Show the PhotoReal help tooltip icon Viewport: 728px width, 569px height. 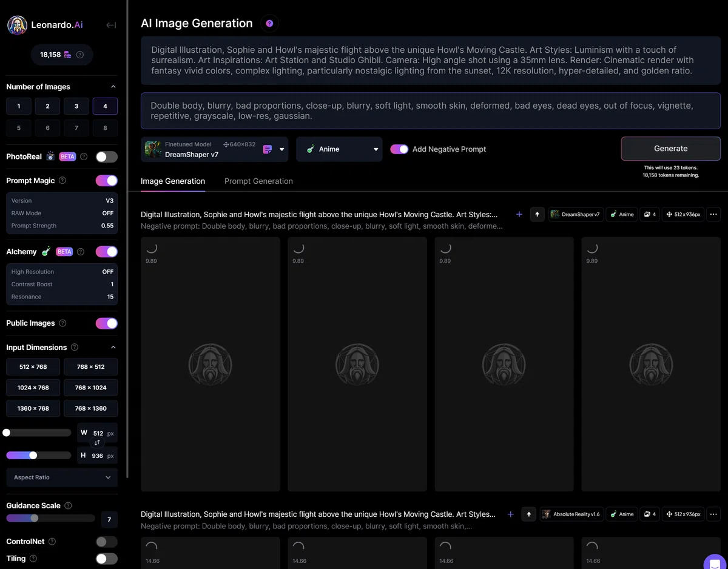pyautogui.click(x=84, y=157)
